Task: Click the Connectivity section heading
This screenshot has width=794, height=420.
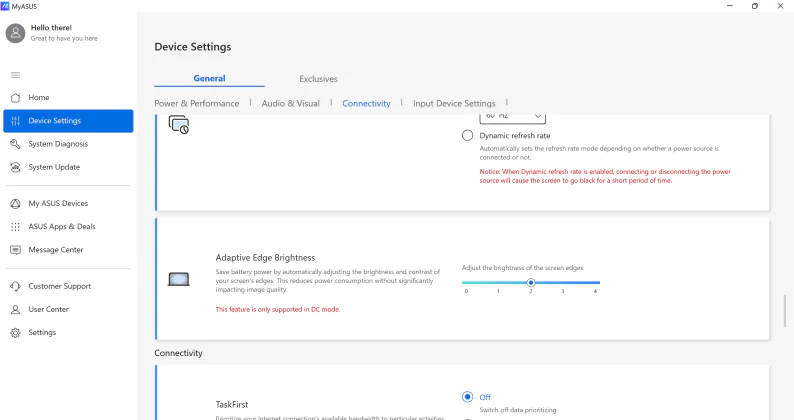Action: (178, 353)
